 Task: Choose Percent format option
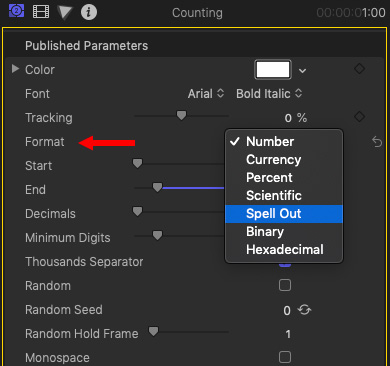284,178
